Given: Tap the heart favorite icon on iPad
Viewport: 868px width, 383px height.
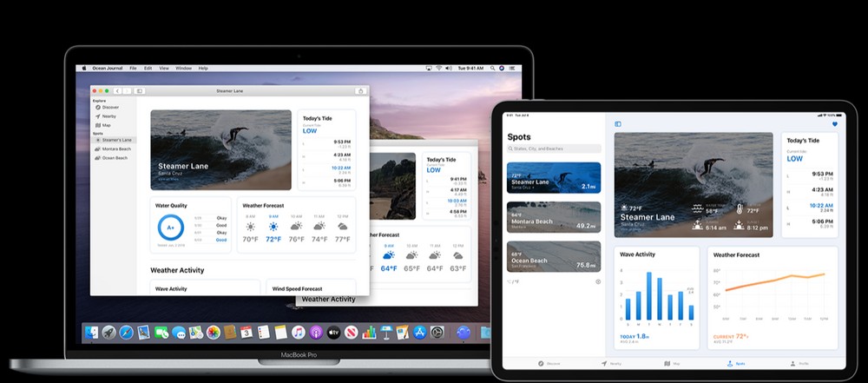Looking at the screenshot, I should 835,124.
